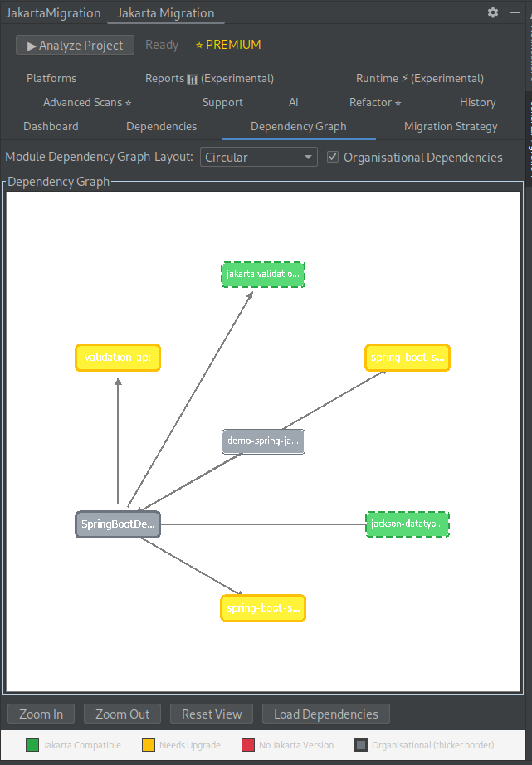
Task: Switch to the AI tab
Action: click(293, 102)
